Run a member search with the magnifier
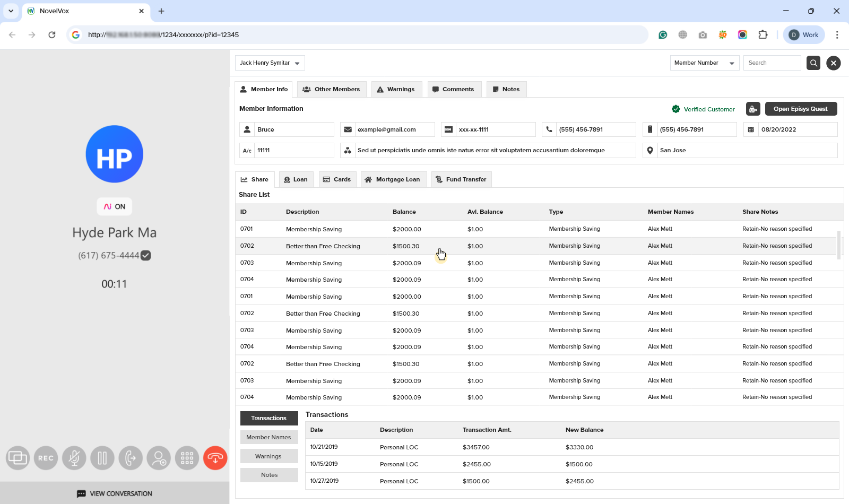849x504 pixels. click(813, 63)
